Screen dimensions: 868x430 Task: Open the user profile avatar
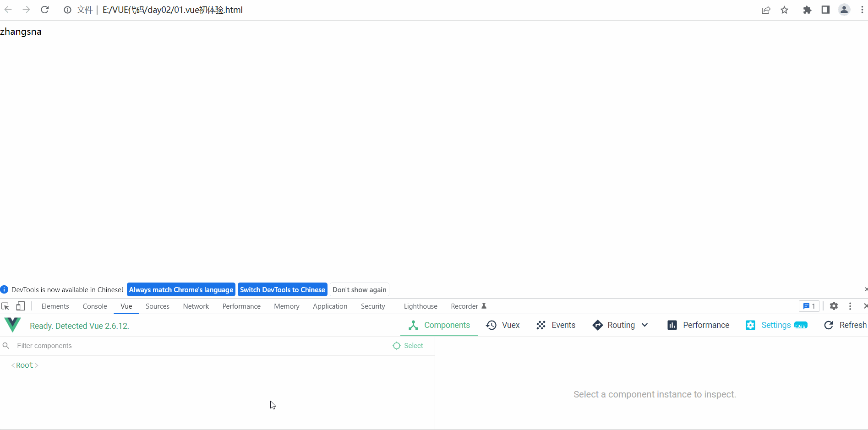point(844,10)
